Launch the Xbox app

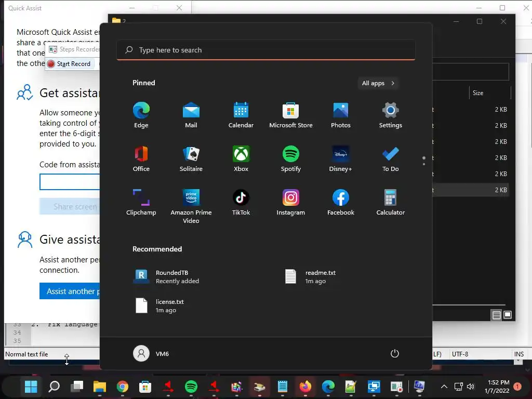pos(241,159)
